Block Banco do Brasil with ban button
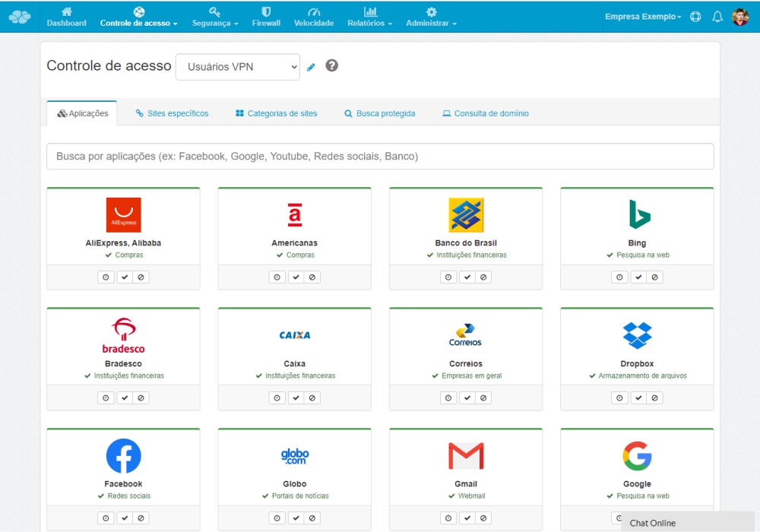This screenshot has width=760, height=532. coord(483,277)
